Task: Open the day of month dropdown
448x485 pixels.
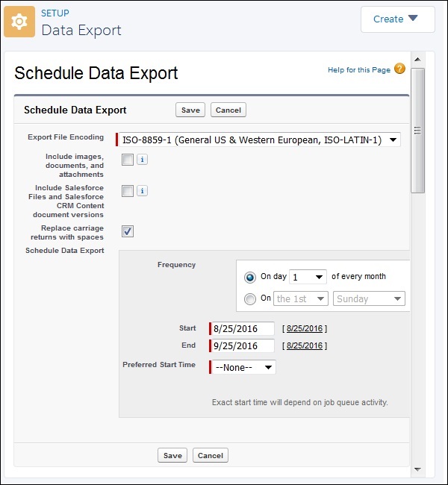Action: click(x=308, y=277)
